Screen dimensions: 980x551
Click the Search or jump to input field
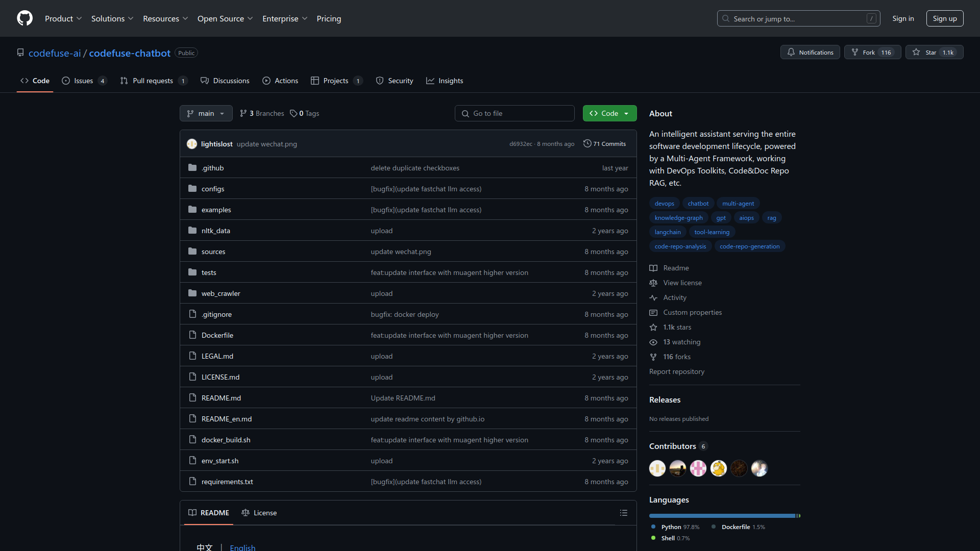(x=799, y=18)
